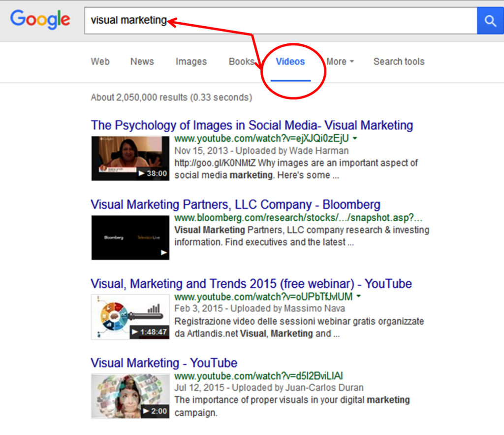Focus the visual marketing search field
Image resolution: width=504 pixels, height=435 pixels.
[281, 21]
